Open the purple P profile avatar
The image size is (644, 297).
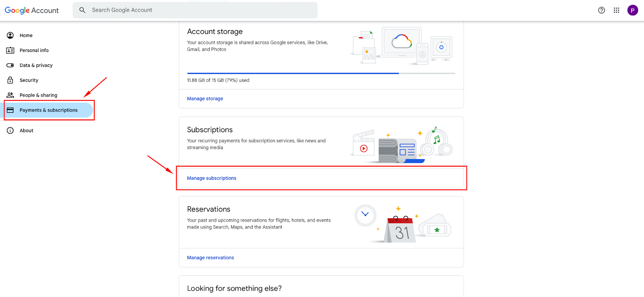632,10
